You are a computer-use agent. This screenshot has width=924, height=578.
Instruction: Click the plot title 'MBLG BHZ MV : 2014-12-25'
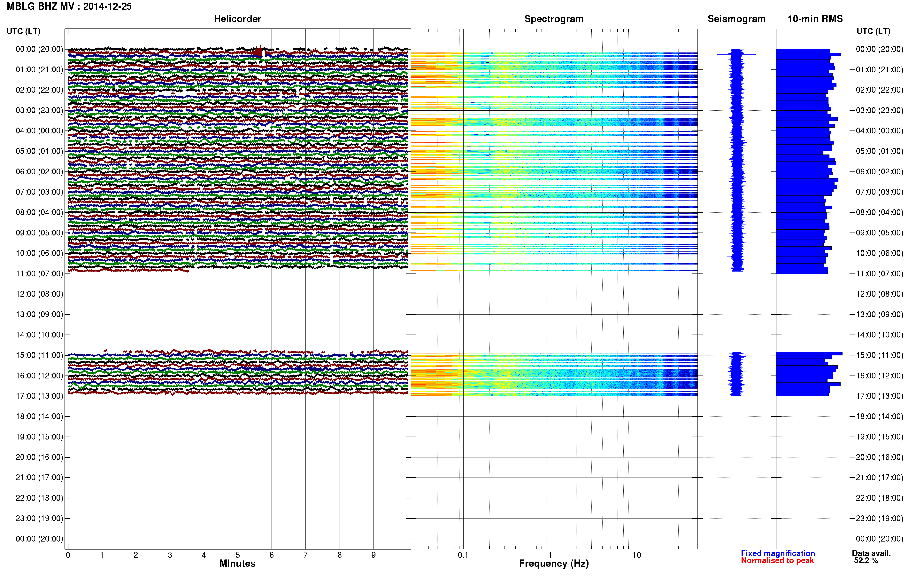tap(69, 6)
